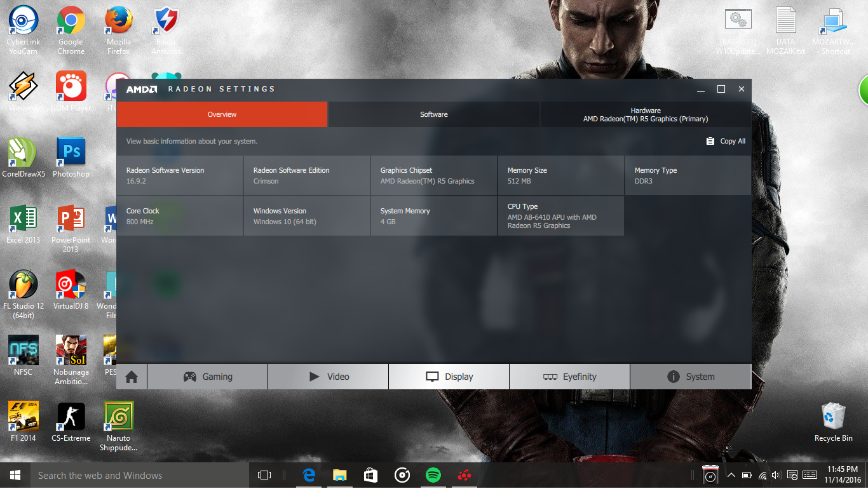This screenshot has height=489, width=868.
Task: Select the Excel 2013 desktop icon
Action: 23,224
